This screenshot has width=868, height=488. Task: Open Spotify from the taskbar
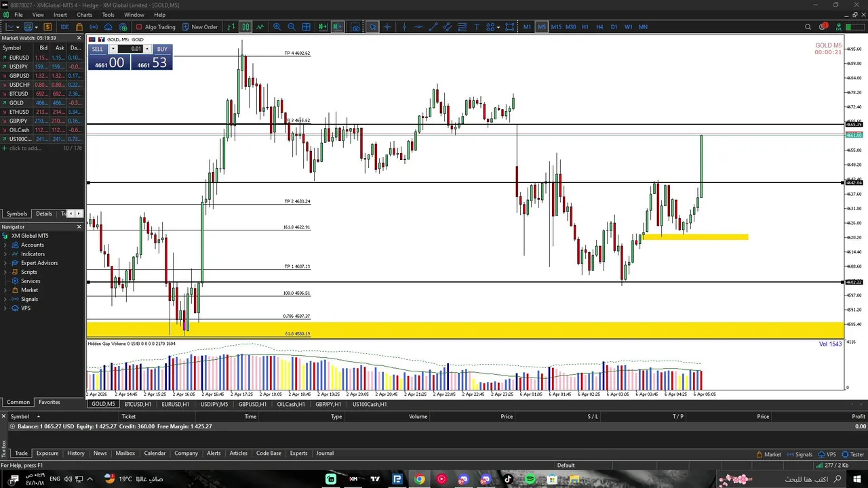[530, 479]
